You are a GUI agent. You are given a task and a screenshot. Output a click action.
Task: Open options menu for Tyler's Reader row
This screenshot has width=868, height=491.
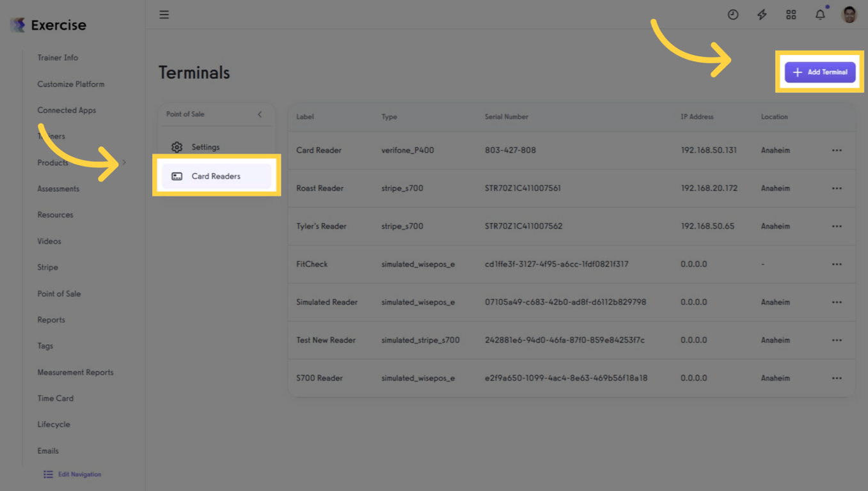click(837, 226)
